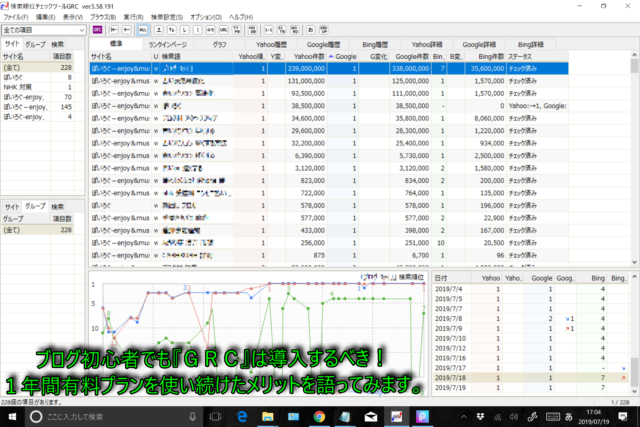Open the オプション(O) menu

tap(206, 17)
